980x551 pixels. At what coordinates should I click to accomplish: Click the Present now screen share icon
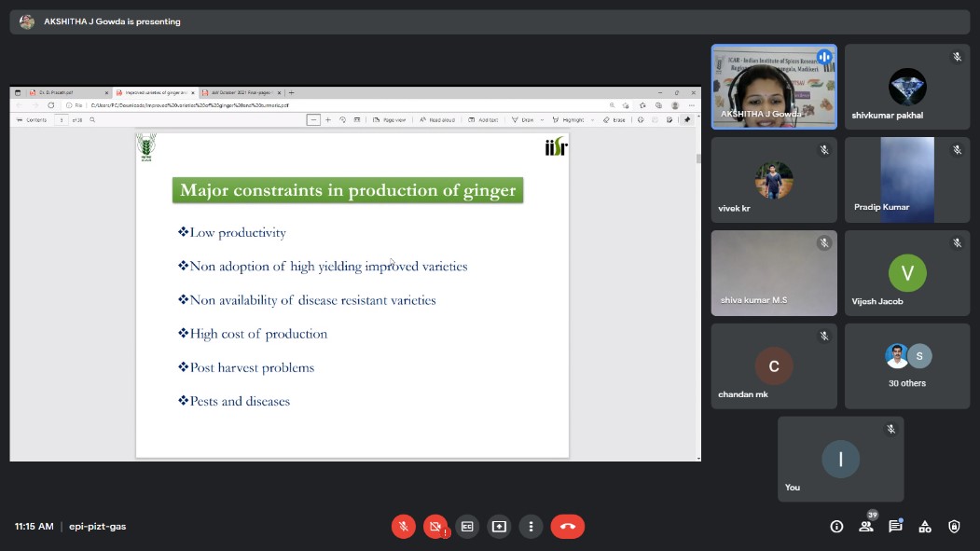[499, 527]
